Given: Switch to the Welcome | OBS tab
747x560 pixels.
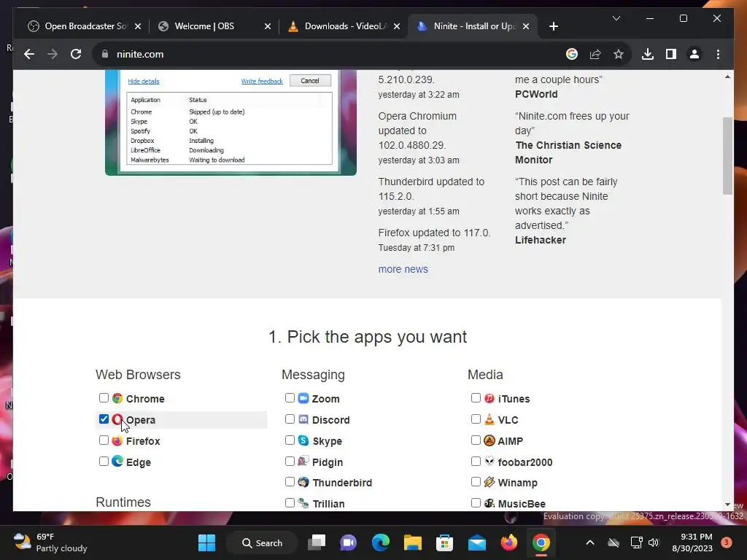Looking at the screenshot, I should [214, 26].
